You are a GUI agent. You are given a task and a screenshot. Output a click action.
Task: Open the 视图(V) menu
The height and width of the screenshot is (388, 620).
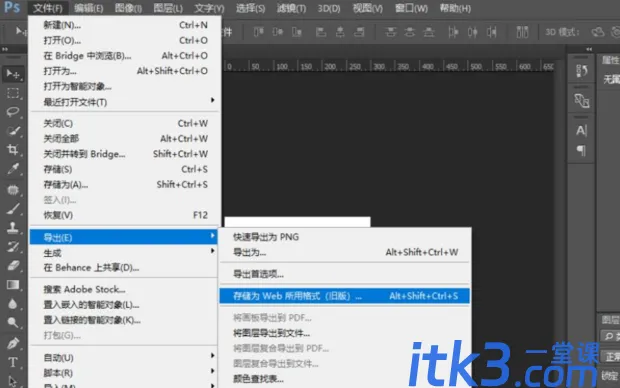tap(367, 8)
